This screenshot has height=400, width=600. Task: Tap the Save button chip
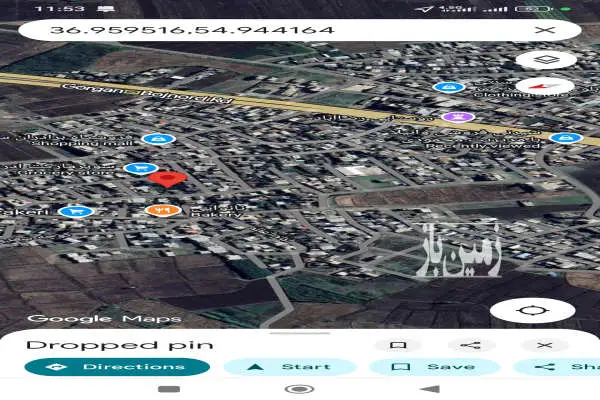click(435, 367)
